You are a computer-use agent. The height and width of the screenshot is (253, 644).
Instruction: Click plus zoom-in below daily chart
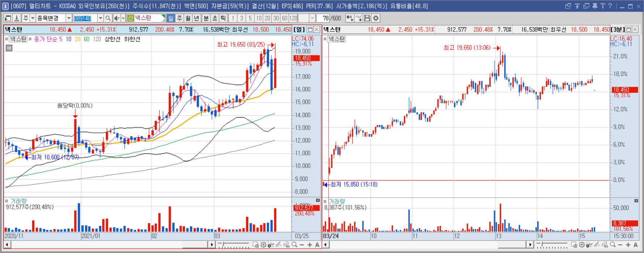pyautogui.click(x=310, y=245)
